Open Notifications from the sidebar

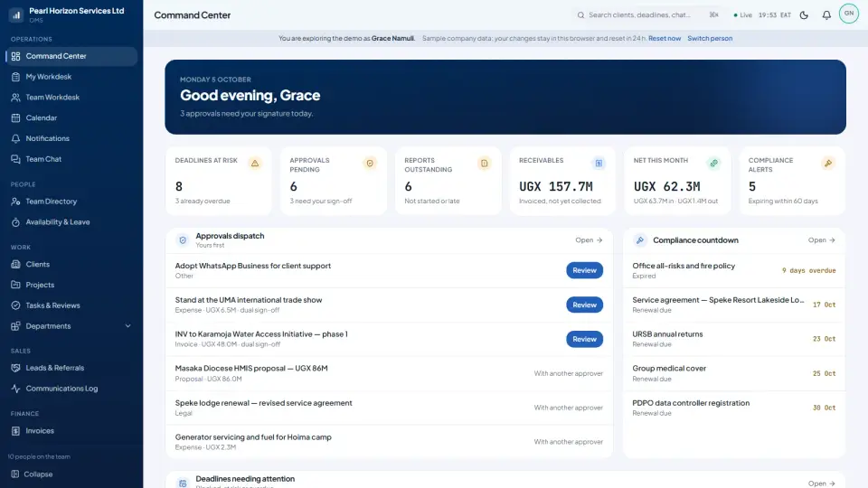tap(71, 138)
